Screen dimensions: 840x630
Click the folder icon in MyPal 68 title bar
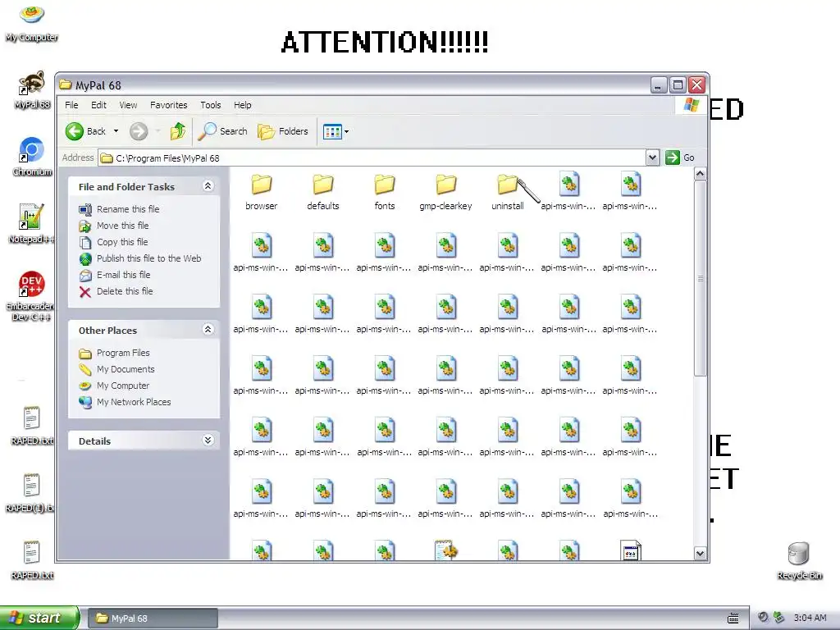pos(66,84)
